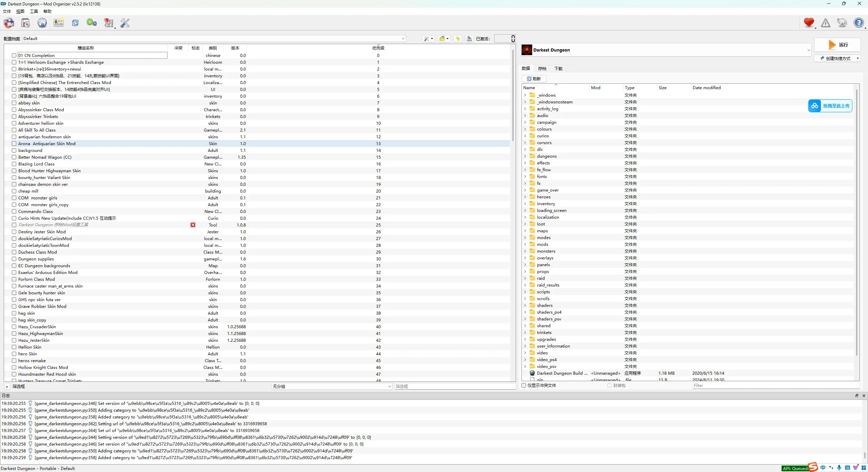Click the change game instance toolbar icon
Image resolution: width=868 pixels, height=472 pixels.
tap(9, 23)
